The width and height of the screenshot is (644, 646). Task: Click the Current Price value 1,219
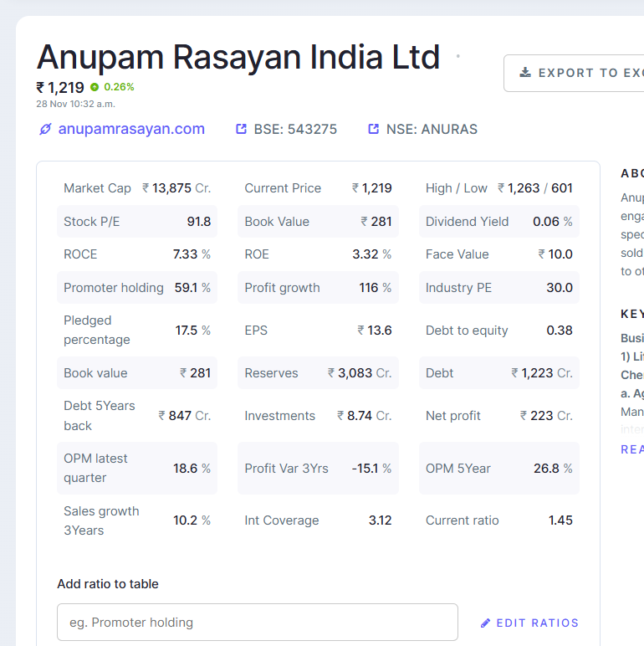coord(372,188)
